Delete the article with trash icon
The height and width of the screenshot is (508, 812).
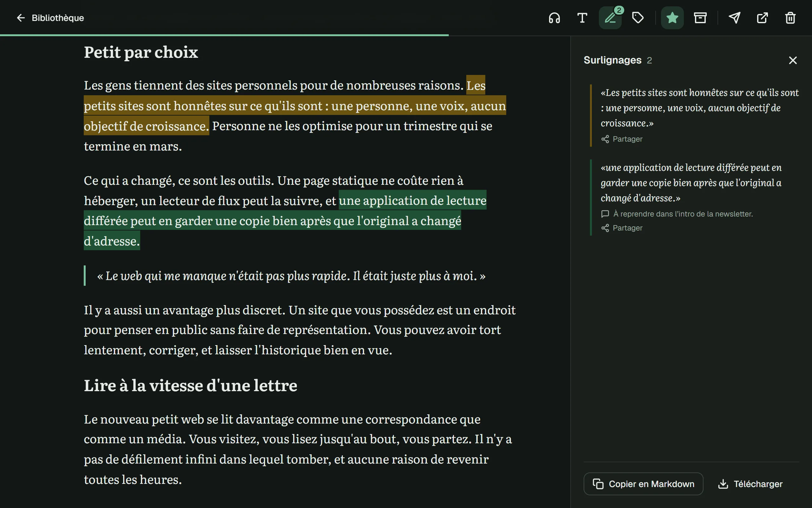pos(790,18)
